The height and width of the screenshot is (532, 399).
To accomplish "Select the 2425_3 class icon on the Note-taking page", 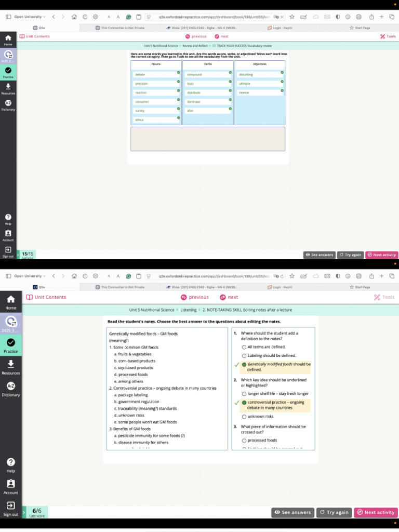I will point(11,323).
